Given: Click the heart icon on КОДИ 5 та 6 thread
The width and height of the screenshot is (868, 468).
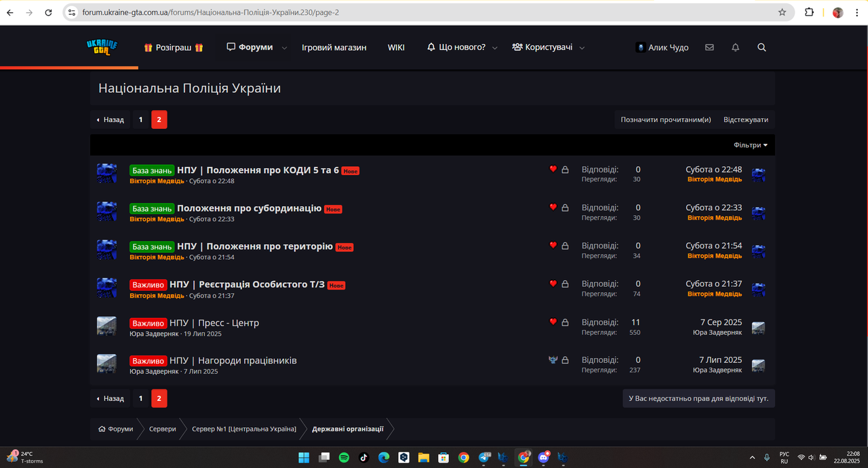Looking at the screenshot, I should point(553,169).
